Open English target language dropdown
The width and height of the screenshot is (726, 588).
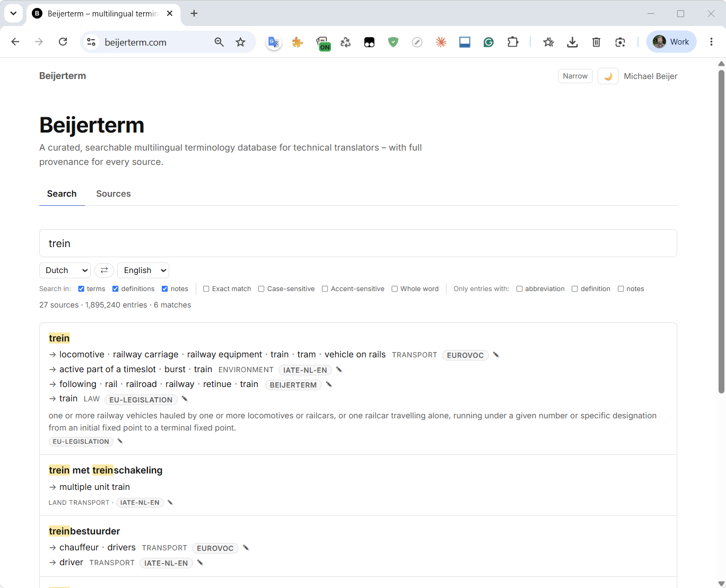pos(143,270)
